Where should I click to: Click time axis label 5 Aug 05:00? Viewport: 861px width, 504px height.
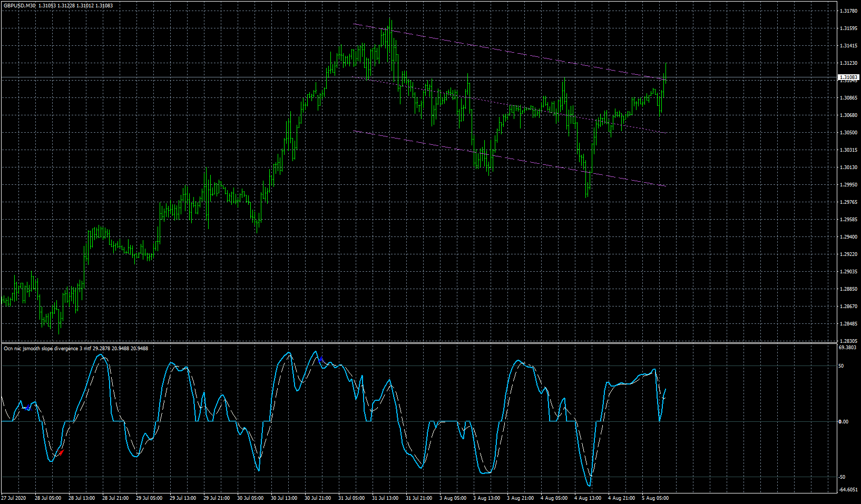(655, 498)
